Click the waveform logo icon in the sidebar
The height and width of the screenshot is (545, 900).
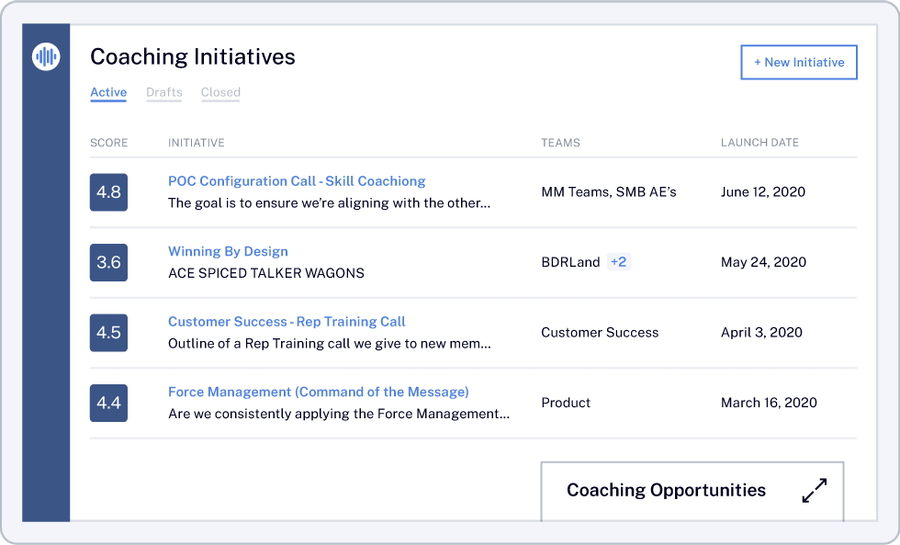coord(46,57)
